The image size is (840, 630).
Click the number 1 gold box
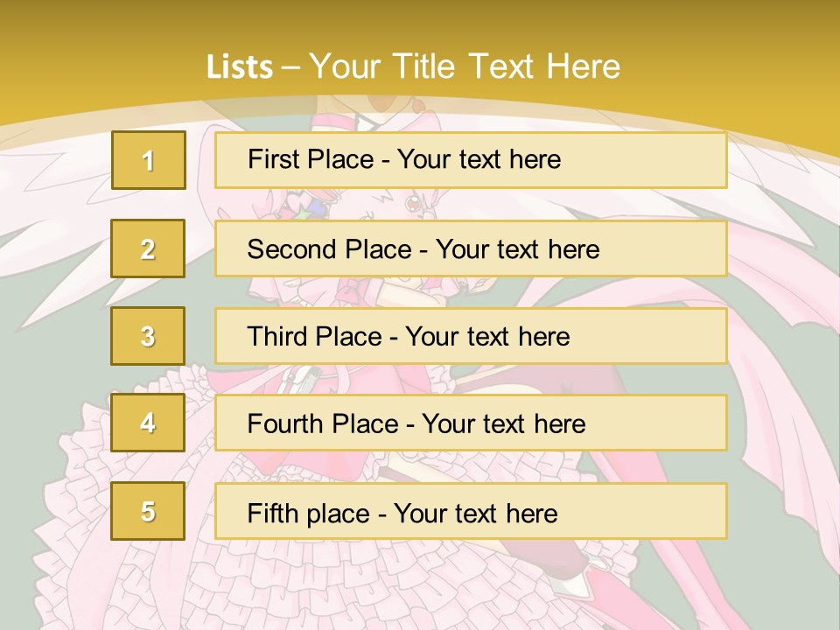coord(149,160)
